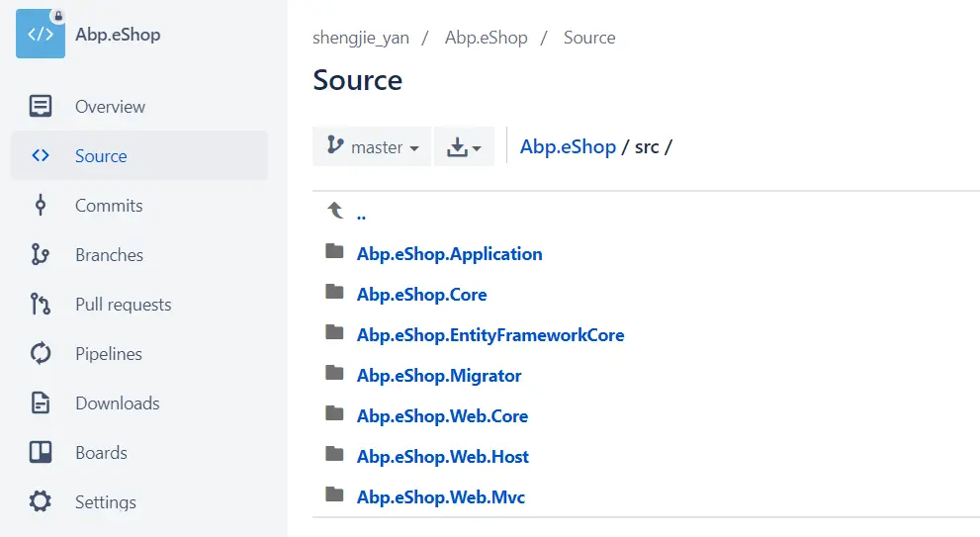Click shengjie_yan in the breadcrumb
980x537 pixels.
point(361,38)
